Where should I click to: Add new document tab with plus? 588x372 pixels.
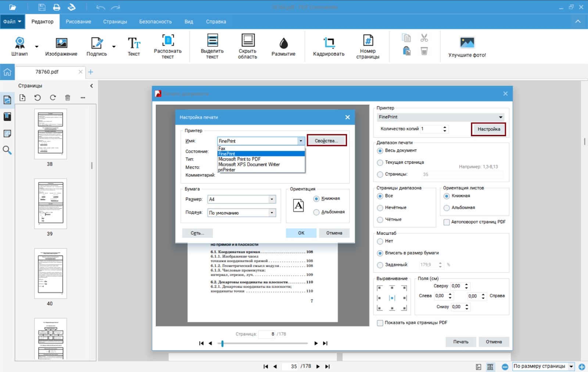[91, 72]
